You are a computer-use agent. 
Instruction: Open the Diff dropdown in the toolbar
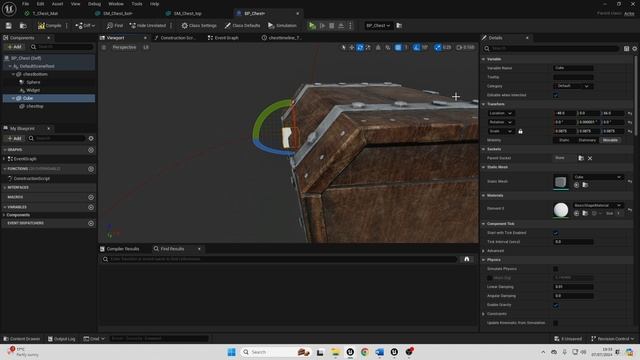(85, 25)
